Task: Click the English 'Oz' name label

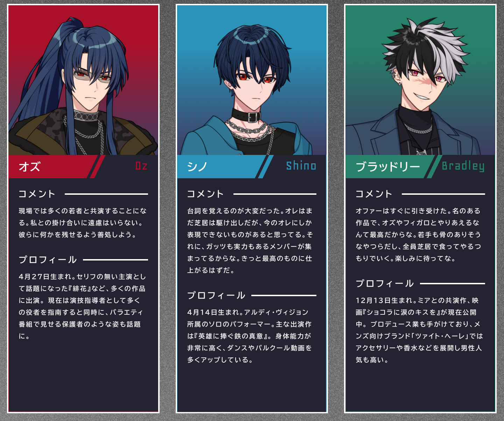Action: tap(141, 166)
